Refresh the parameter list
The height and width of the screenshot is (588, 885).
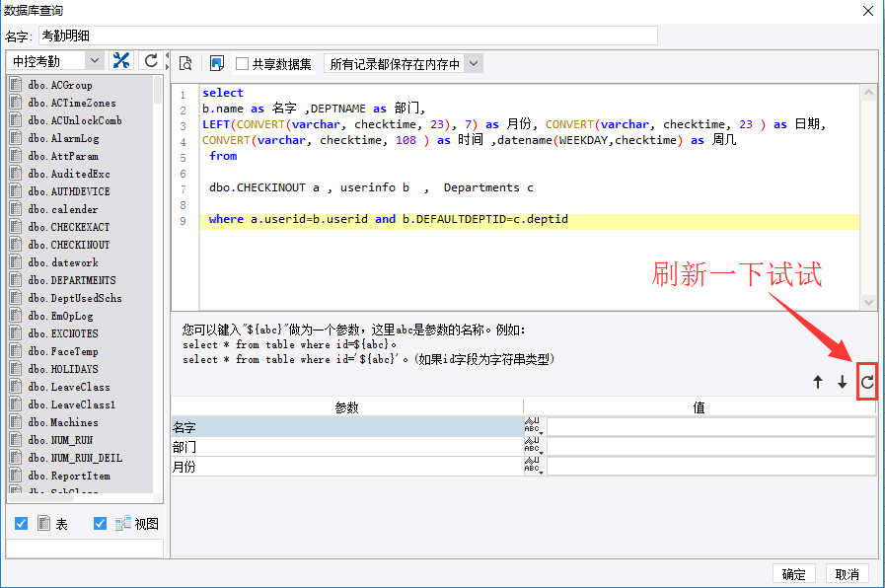pos(867,382)
